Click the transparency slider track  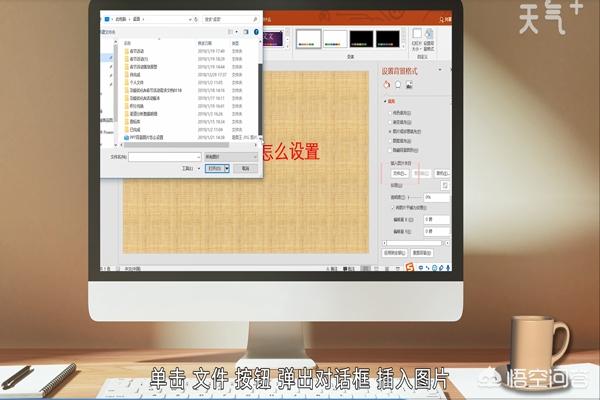click(415, 198)
